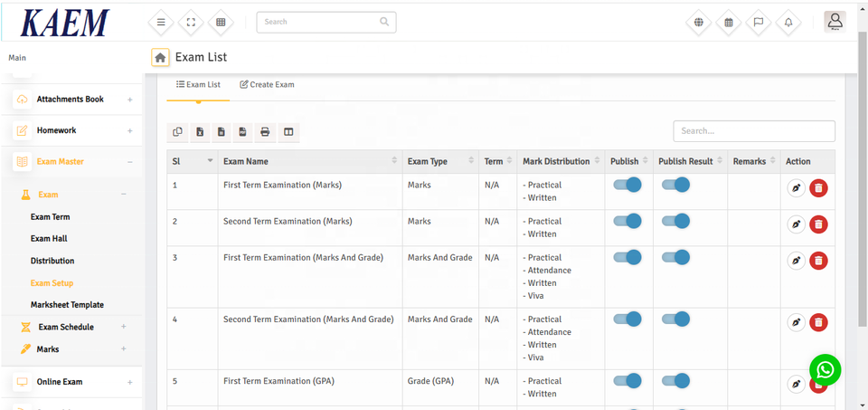The width and height of the screenshot is (868, 410).
Task: Open the calendar icon in header
Action: tap(728, 22)
